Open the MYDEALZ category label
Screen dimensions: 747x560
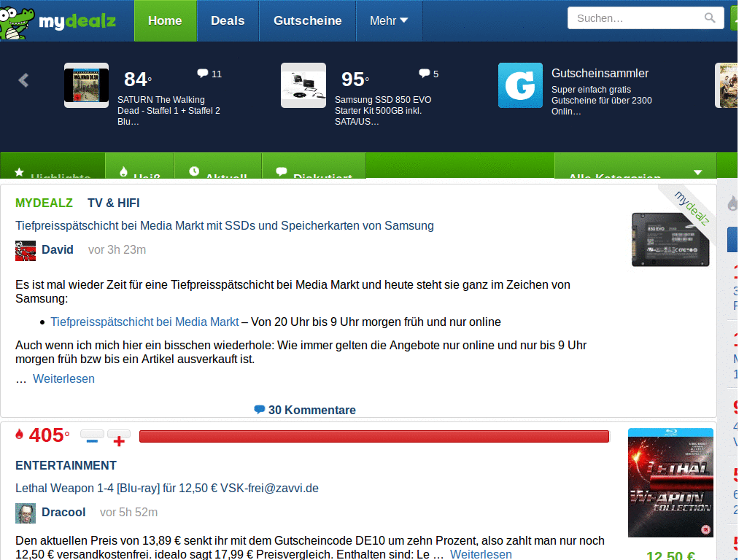(44, 203)
